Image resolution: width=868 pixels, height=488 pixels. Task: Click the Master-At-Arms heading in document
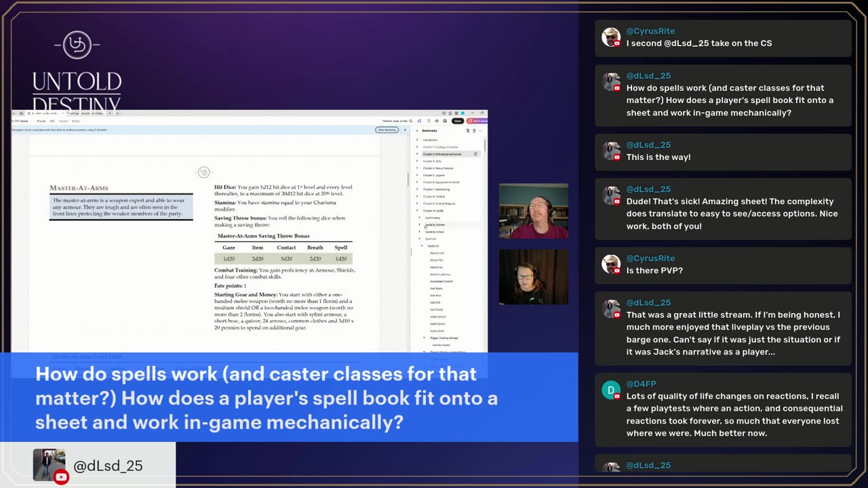[x=79, y=188]
